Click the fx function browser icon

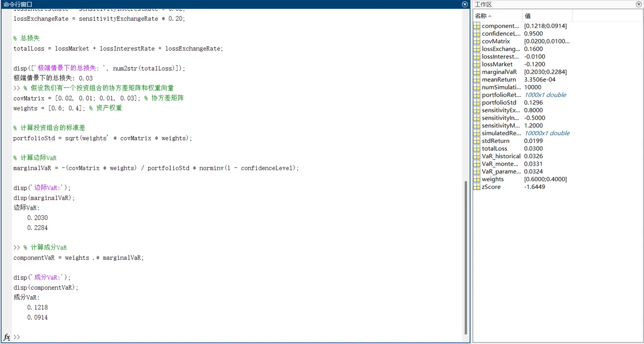(7, 337)
